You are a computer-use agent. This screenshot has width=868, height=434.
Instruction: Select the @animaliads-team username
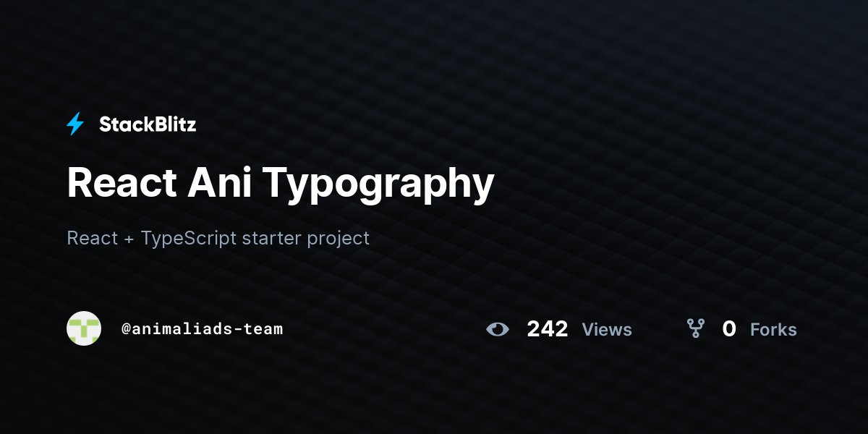click(202, 329)
